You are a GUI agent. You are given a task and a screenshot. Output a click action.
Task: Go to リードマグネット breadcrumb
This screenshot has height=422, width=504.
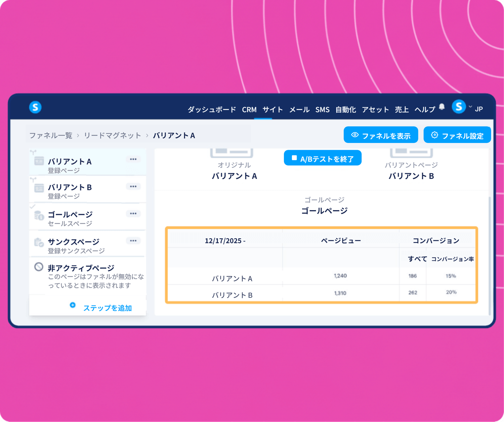[x=113, y=135]
